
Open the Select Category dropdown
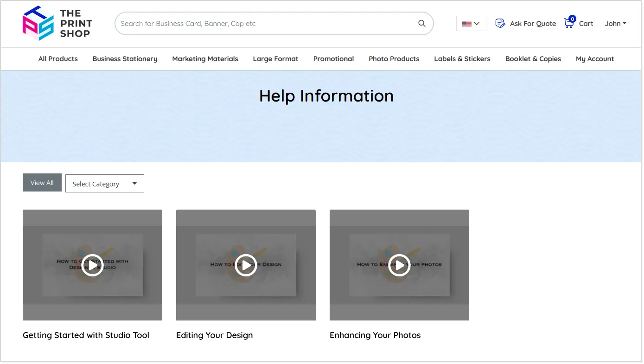pyautogui.click(x=105, y=184)
